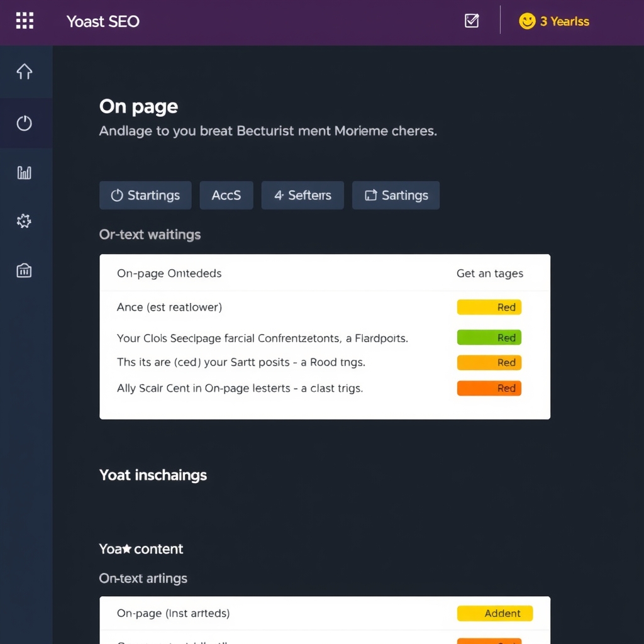Screen dimensions: 644x644
Task: Click the 3 Yearlss label
Action: click(564, 21)
